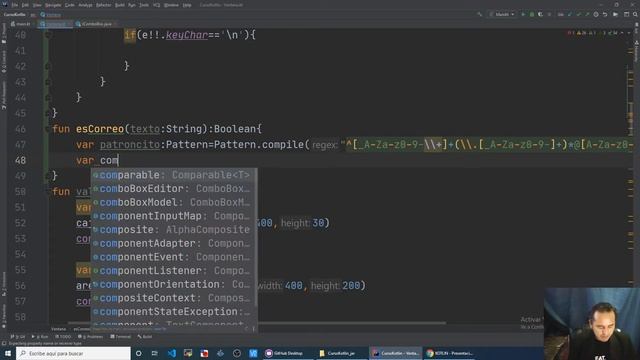Click the Build hammer icon in toolbar
640x360 pixels.
pyautogui.click(x=480, y=14)
